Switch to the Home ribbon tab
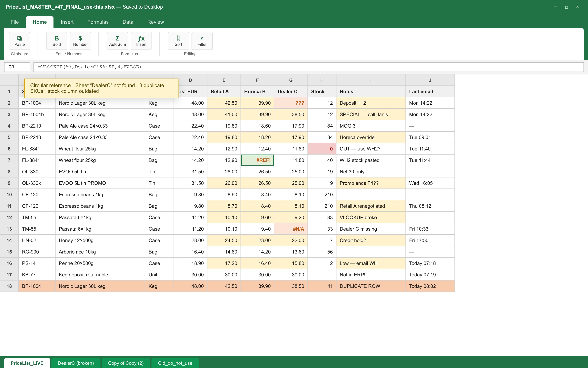The image size is (588, 368). 40,22
